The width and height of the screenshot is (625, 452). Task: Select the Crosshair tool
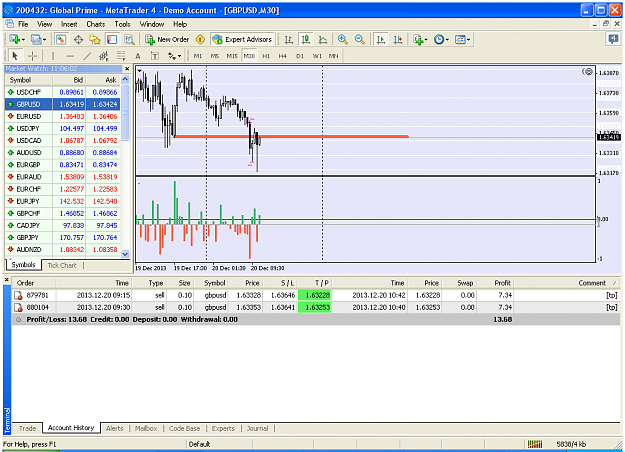(x=32, y=56)
